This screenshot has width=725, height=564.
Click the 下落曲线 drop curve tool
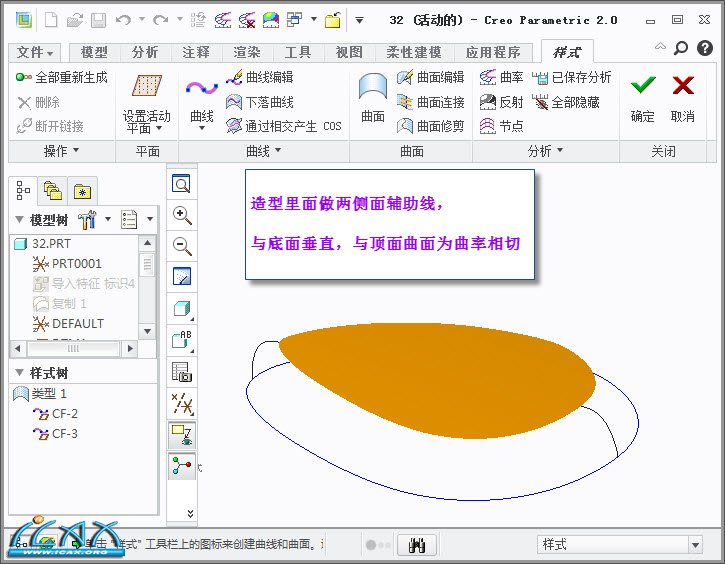coord(259,102)
